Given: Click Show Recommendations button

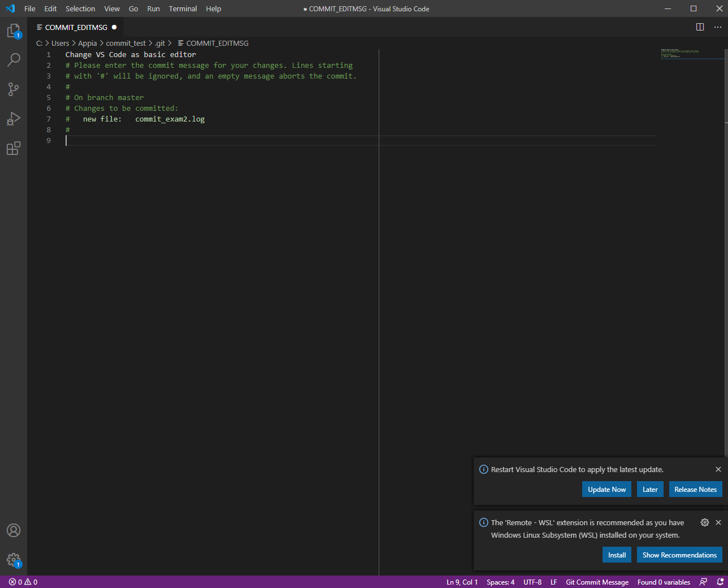Looking at the screenshot, I should (679, 555).
